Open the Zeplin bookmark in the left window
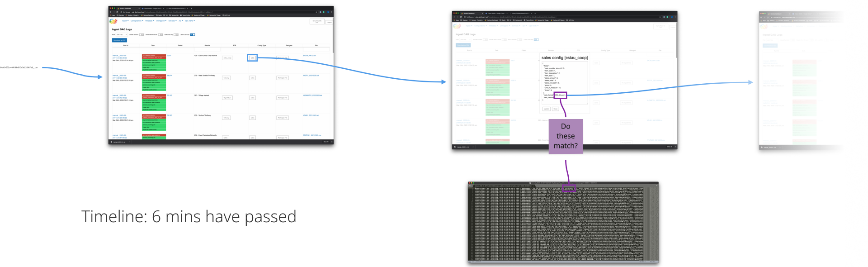This screenshot has height=267, width=868. tap(159, 15)
